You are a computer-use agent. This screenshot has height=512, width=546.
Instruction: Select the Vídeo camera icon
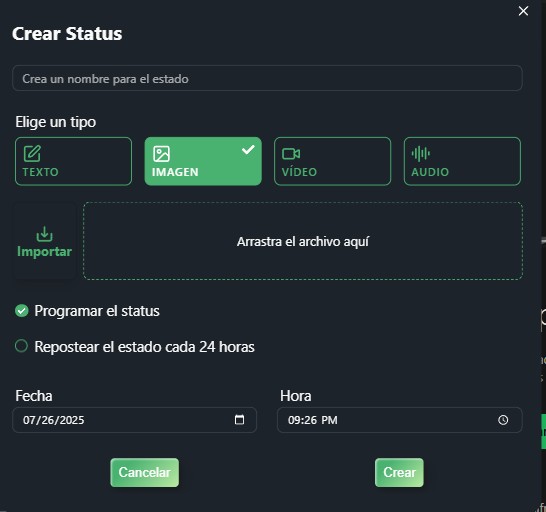(x=291, y=154)
